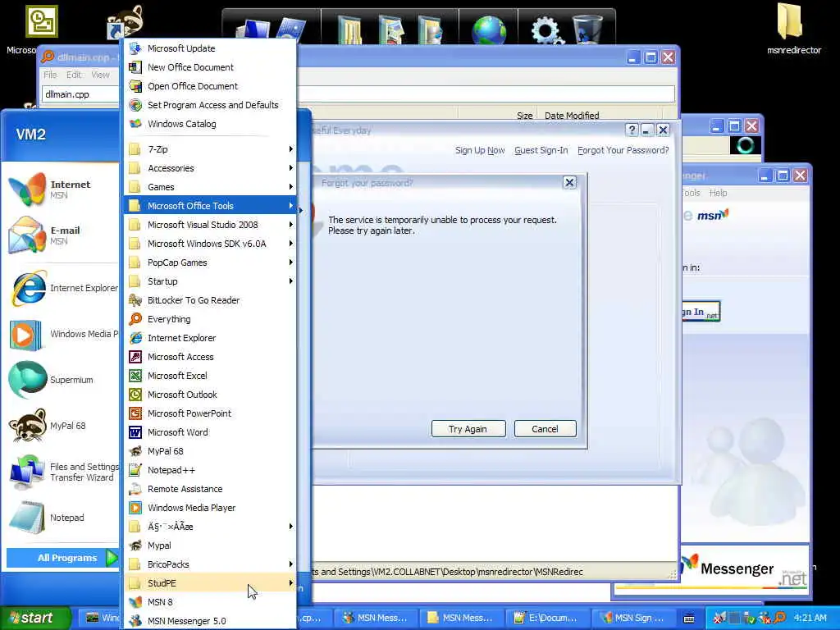Open Notepad from Start menu pinned list
This screenshot has width=840, height=630.
pyautogui.click(x=62, y=518)
